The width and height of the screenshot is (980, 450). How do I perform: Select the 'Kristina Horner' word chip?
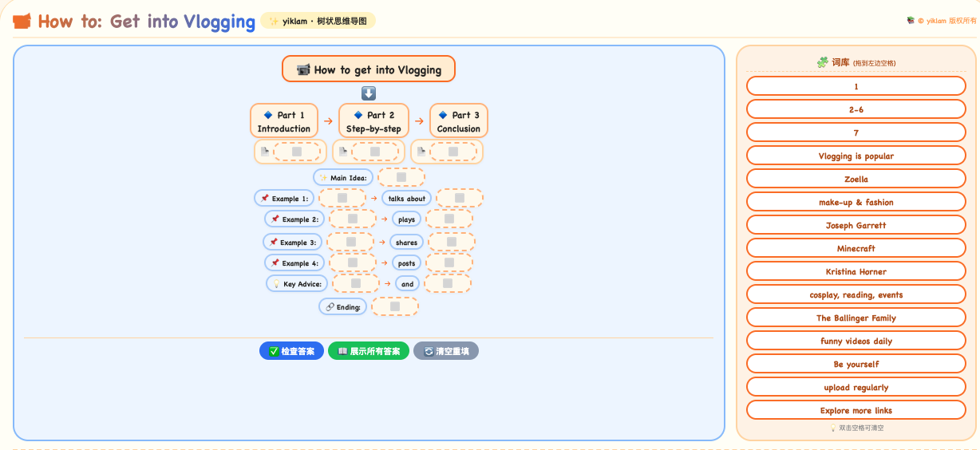856,271
